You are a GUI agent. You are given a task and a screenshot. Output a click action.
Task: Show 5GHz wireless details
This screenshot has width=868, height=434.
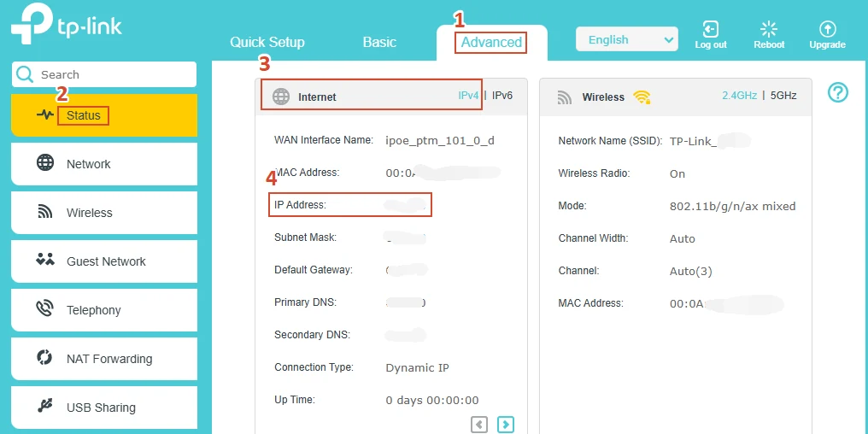(783, 95)
